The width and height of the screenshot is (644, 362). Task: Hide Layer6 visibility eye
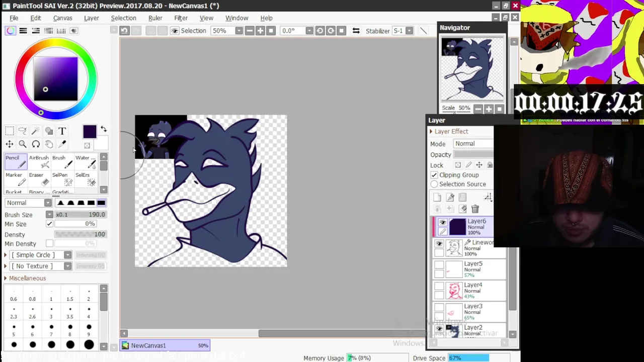click(x=443, y=222)
